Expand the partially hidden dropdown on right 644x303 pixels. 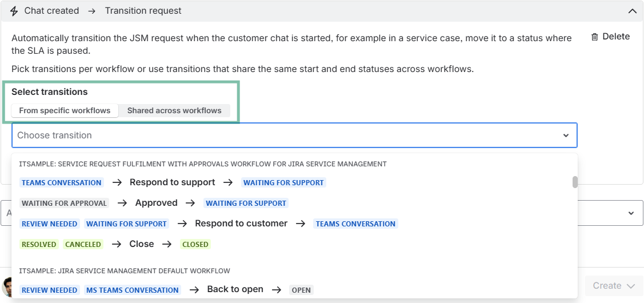[631, 213]
